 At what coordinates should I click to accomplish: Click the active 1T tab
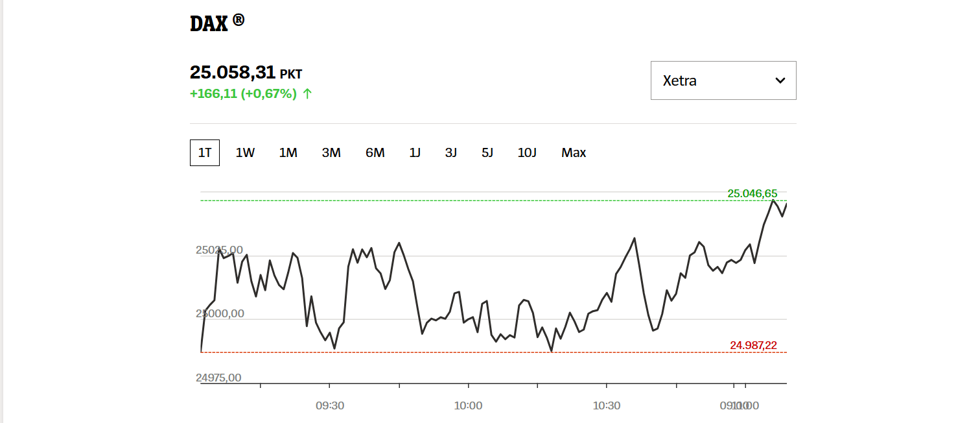204,152
